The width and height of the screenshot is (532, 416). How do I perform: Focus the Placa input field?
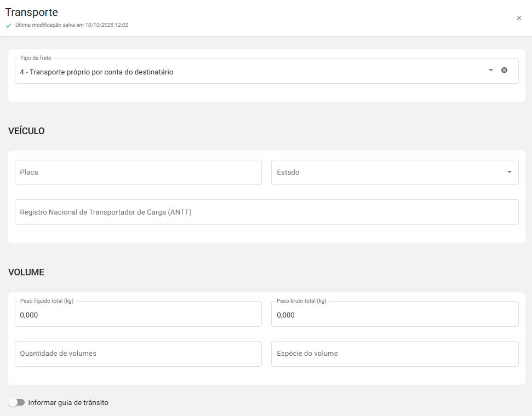click(138, 172)
